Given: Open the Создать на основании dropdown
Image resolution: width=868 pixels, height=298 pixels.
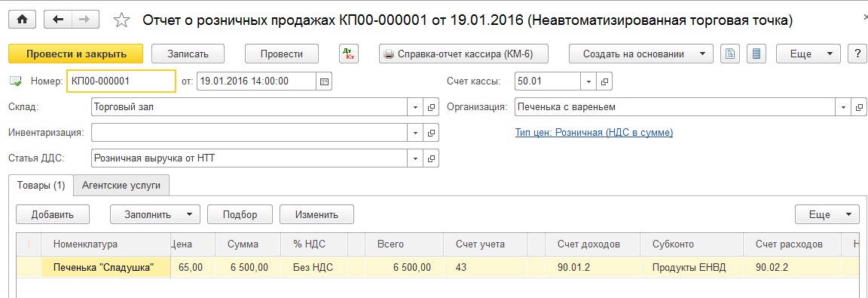Looking at the screenshot, I should [x=640, y=54].
